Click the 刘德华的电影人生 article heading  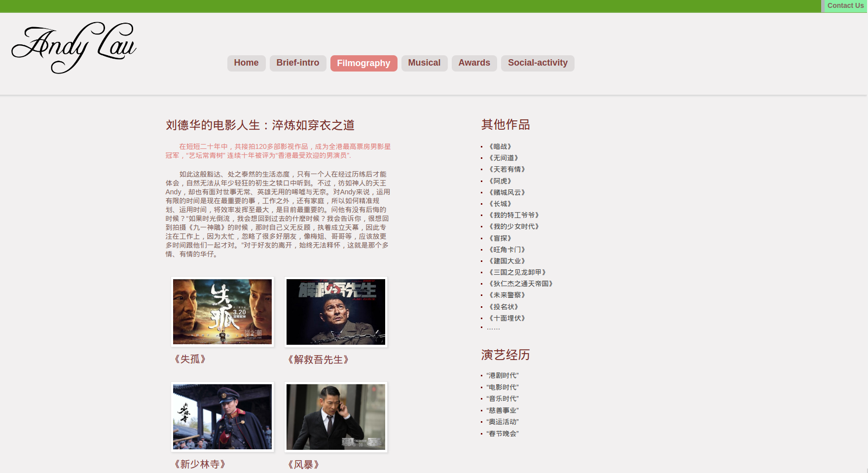tap(260, 125)
